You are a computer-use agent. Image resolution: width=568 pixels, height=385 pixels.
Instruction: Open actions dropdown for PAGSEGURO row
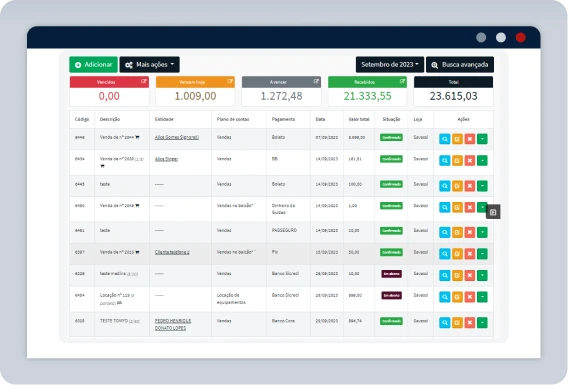click(x=482, y=232)
